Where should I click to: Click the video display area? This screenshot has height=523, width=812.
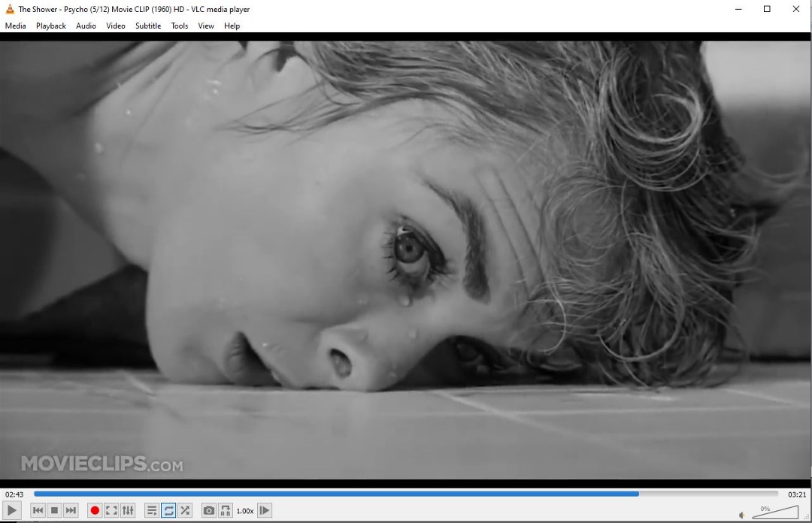(406, 260)
